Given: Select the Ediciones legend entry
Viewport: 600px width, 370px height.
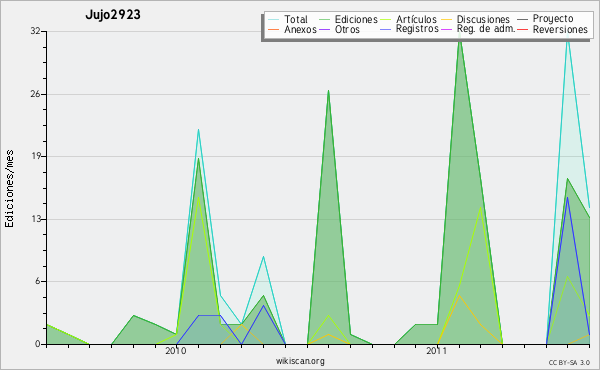Looking at the screenshot, I should pos(348,19).
